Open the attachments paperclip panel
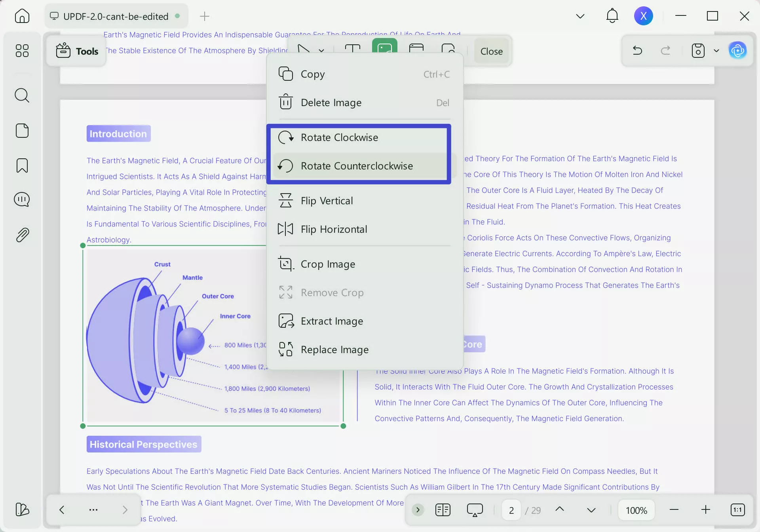The width and height of the screenshot is (760, 532). [x=22, y=235]
